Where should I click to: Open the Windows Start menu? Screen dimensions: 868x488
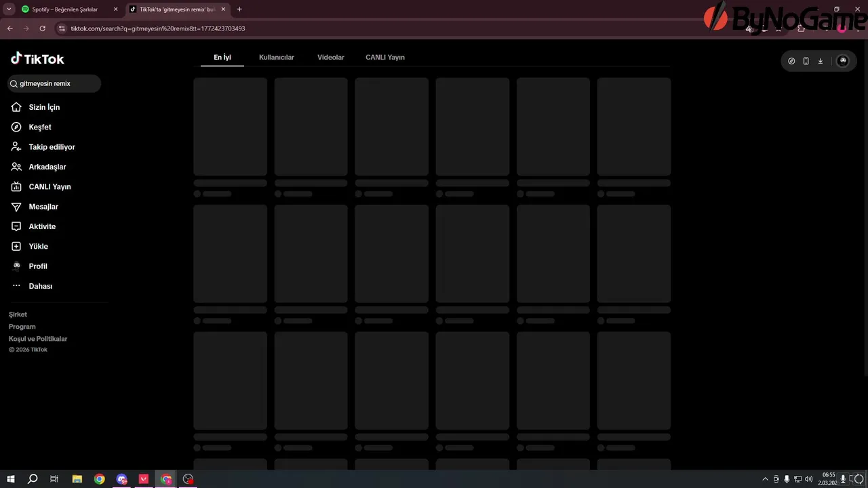(11, 479)
